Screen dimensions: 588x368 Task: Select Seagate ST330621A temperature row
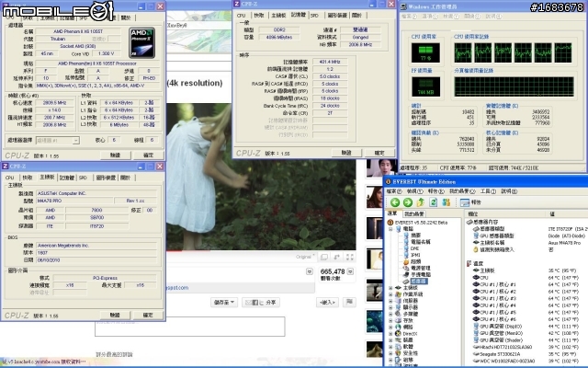pos(526,353)
